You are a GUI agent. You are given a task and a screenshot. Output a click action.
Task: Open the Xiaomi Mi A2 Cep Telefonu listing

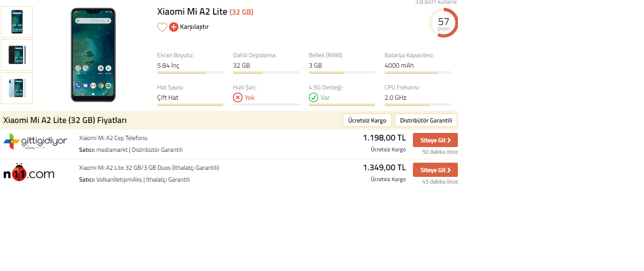(113, 138)
